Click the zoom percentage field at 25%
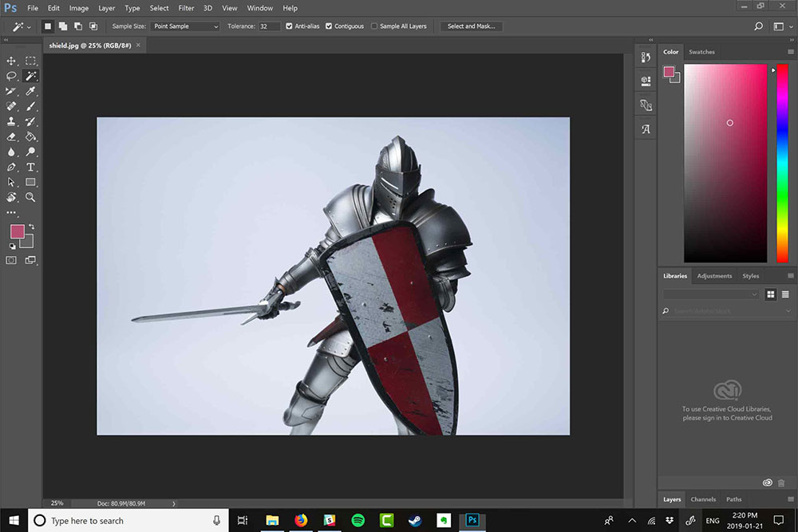The image size is (798, 532). click(x=57, y=503)
